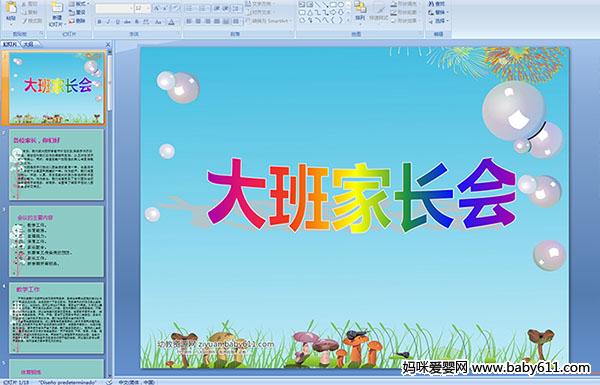Toggle left text alignment
The image size is (600, 385).
189,22
